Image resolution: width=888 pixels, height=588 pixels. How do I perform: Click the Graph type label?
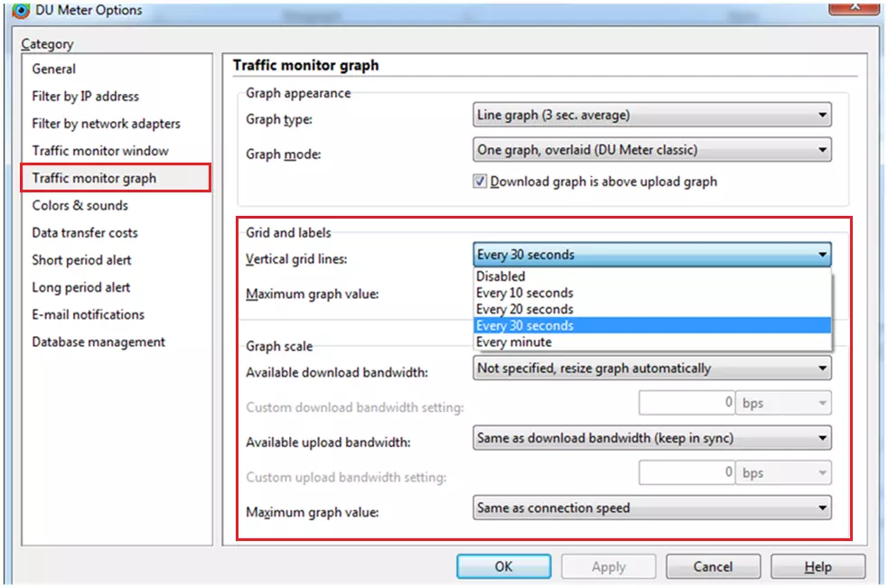[278, 119]
